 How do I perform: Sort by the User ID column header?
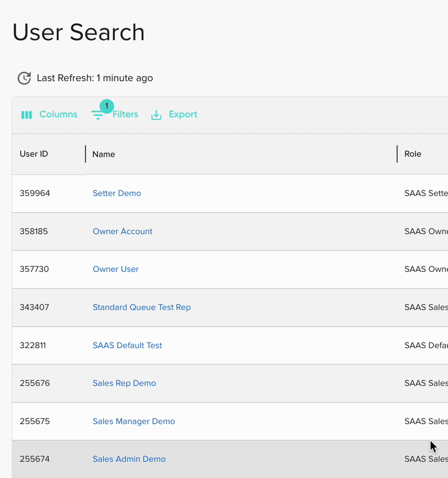pos(34,154)
